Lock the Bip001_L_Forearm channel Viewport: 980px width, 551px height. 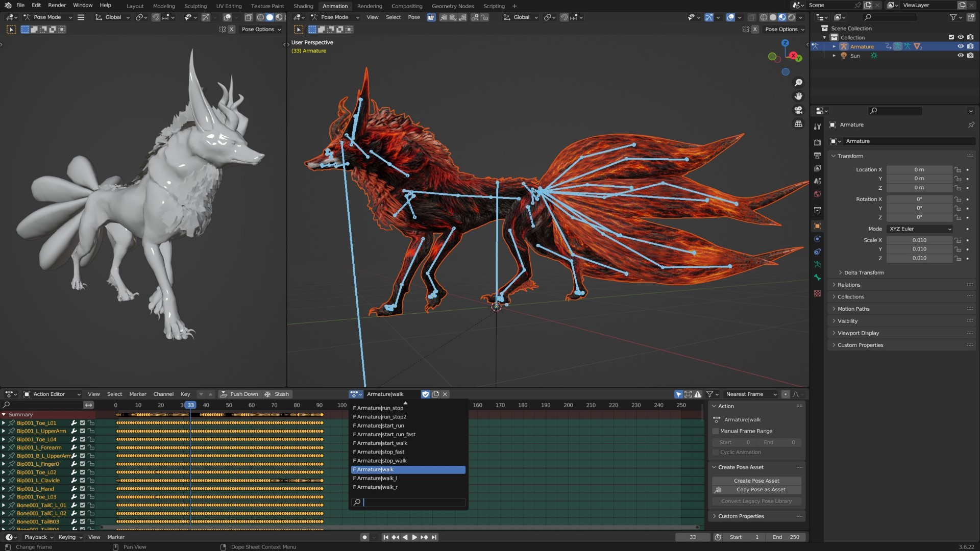(91, 447)
